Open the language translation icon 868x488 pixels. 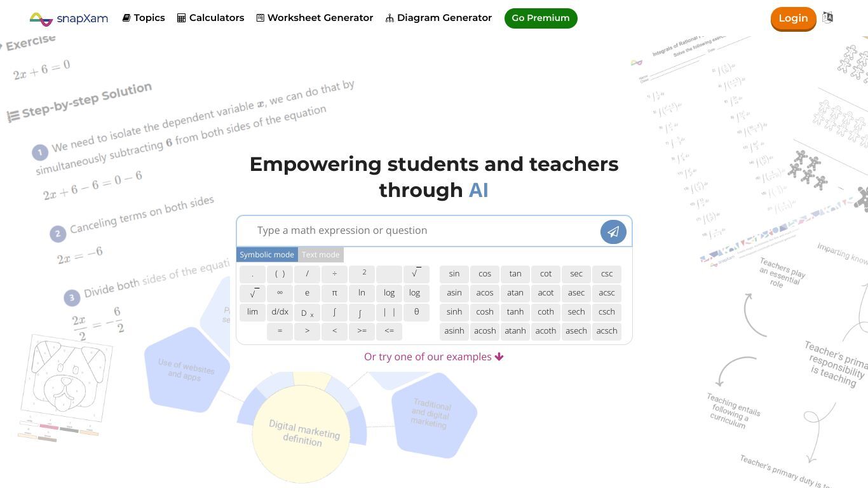point(827,18)
